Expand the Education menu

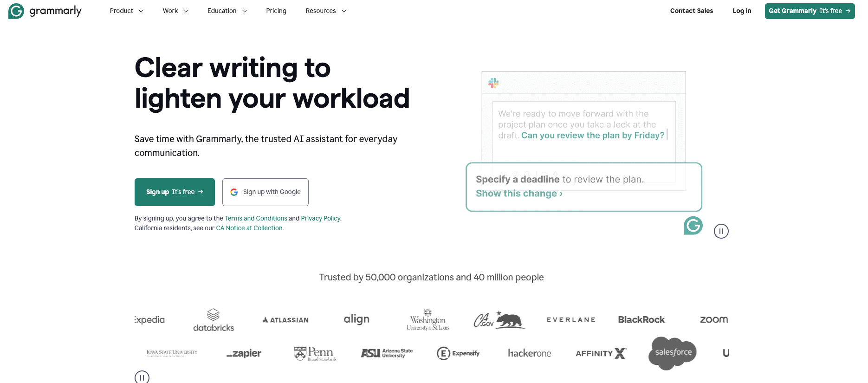(227, 11)
